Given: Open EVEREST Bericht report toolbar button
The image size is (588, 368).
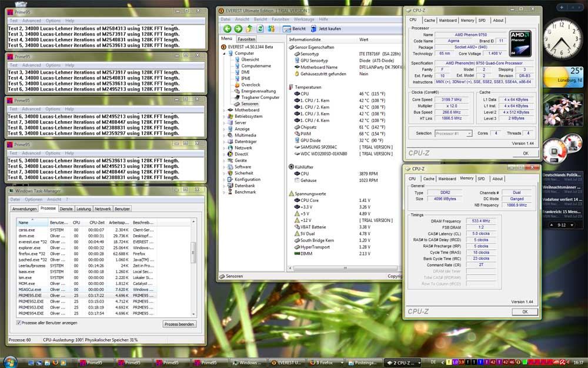Looking at the screenshot, I should pyautogui.click(x=295, y=28).
